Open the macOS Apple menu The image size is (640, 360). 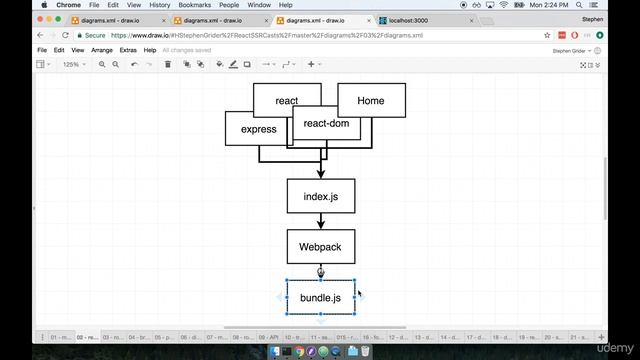(x=44, y=5)
